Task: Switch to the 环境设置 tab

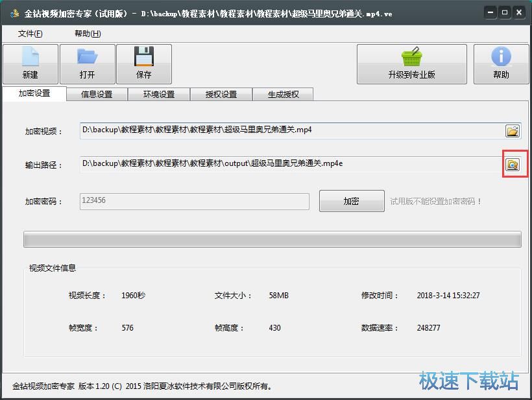Action: coord(159,94)
